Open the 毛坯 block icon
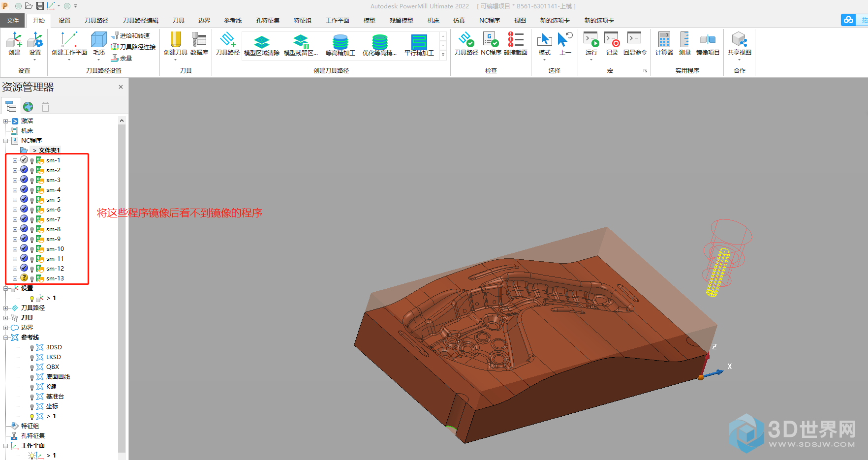Viewport: 868px width, 460px height. point(99,44)
